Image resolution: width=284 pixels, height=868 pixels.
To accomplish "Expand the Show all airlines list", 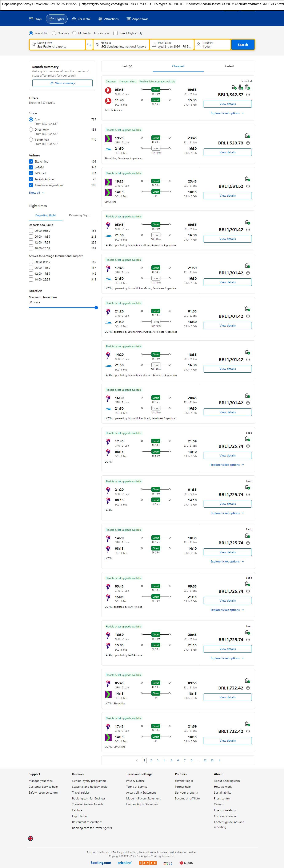I will [x=36, y=193].
